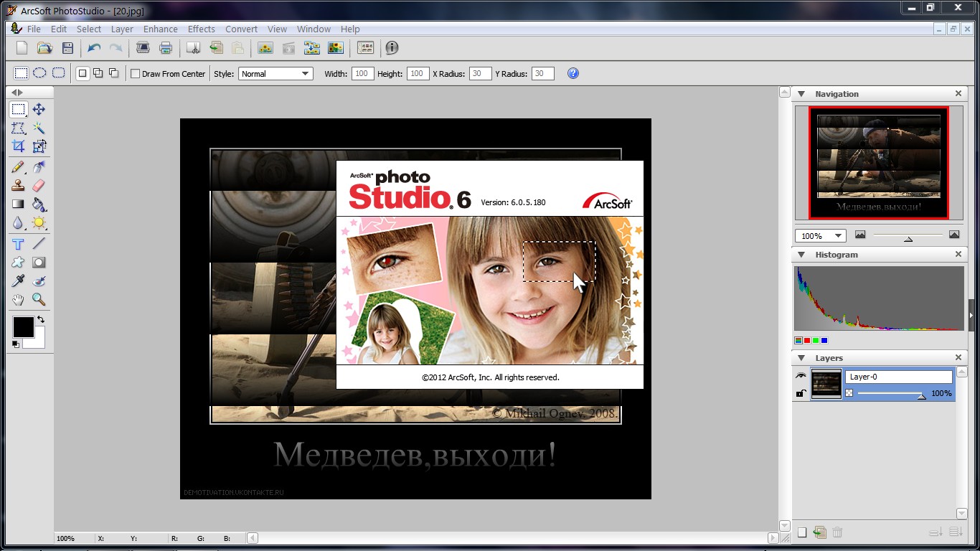
Task: Select the Crop tool
Action: (x=18, y=146)
